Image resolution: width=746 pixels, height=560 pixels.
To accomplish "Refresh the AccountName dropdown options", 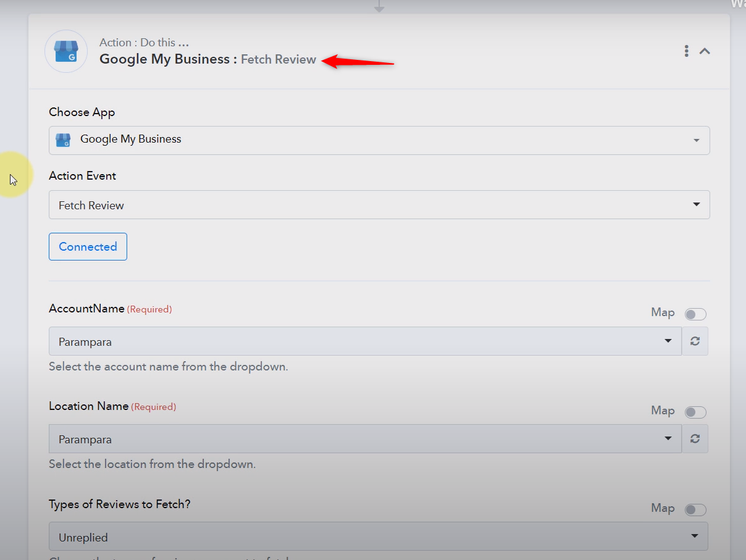I will point(695,341).
